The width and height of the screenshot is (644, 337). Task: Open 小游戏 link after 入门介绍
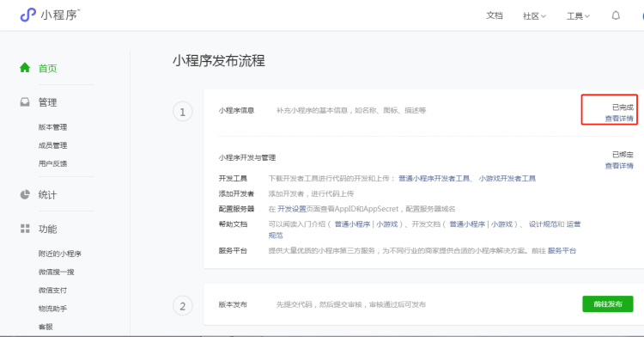pos(387,224)
